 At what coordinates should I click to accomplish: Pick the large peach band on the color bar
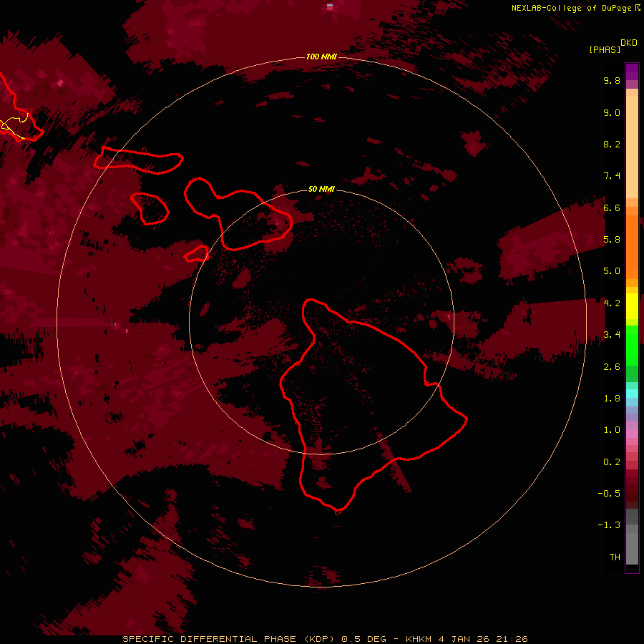(632, 147)
